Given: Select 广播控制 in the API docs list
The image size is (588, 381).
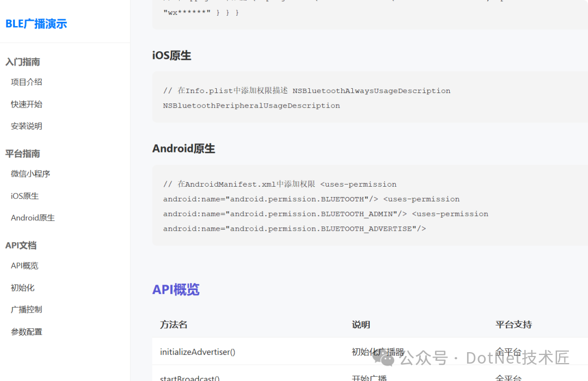Looking at the screenshot, I should 26,309.
